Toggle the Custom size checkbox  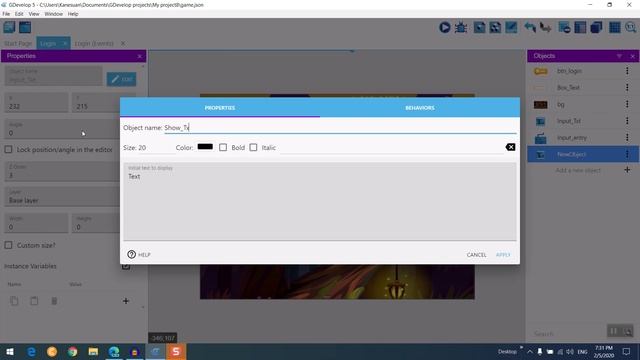(8, 245)
